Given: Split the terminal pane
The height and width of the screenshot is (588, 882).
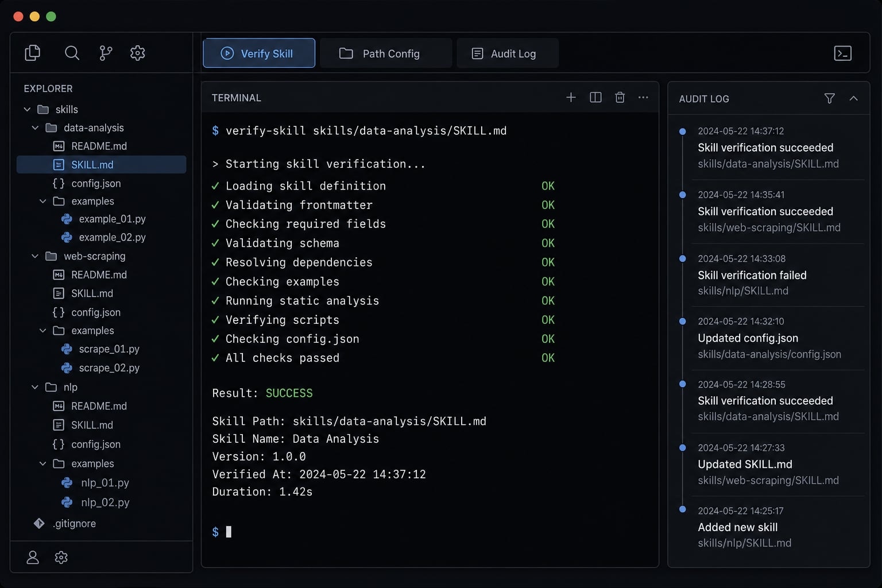Looking at the screenshot, I should click(x=595, y=98).
